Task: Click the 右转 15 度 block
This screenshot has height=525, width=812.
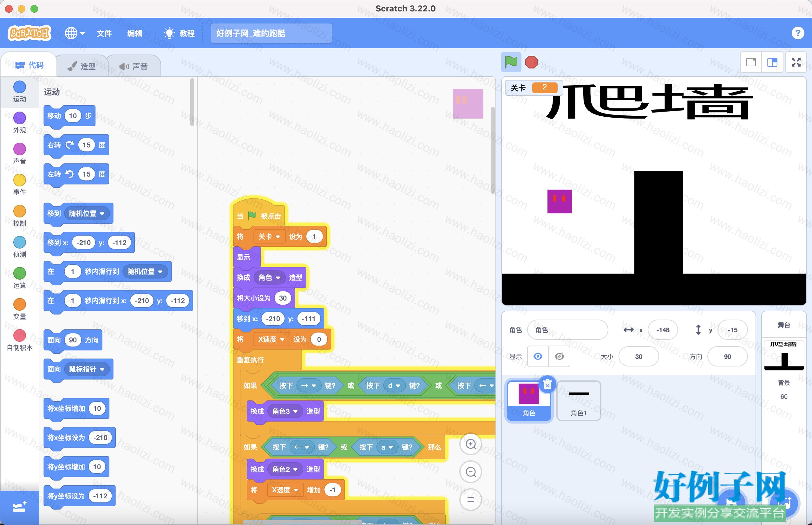Action: pos(76,145)
